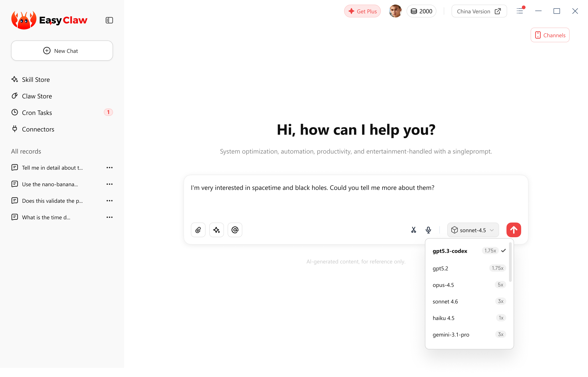Send the prompt with the red arrow
The width and height of the screenshot is (588, 377).
point(514,230)
